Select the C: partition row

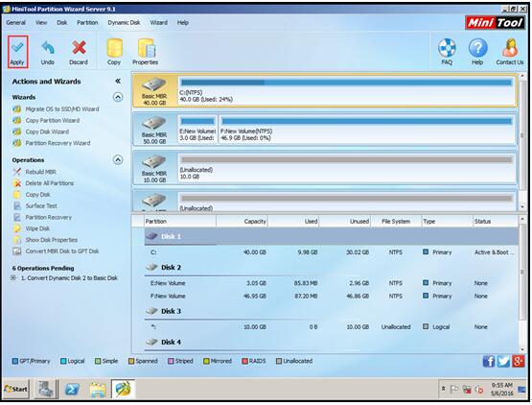[331, 252]
